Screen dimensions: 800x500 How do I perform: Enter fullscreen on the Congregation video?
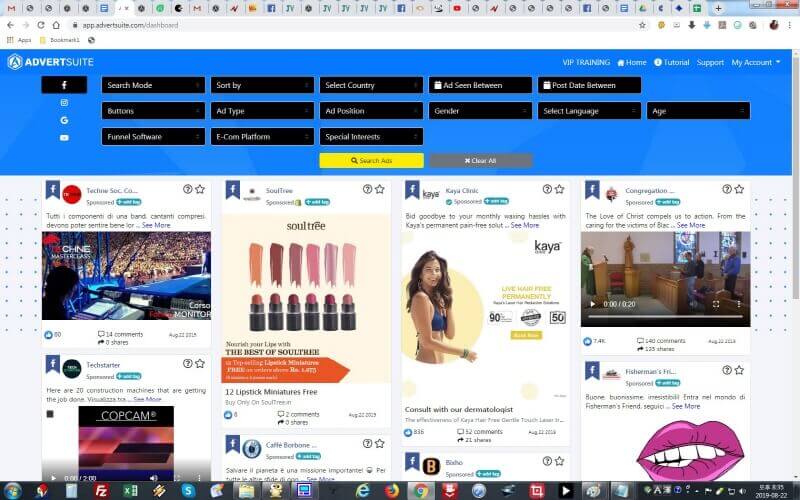coord(715,304)
